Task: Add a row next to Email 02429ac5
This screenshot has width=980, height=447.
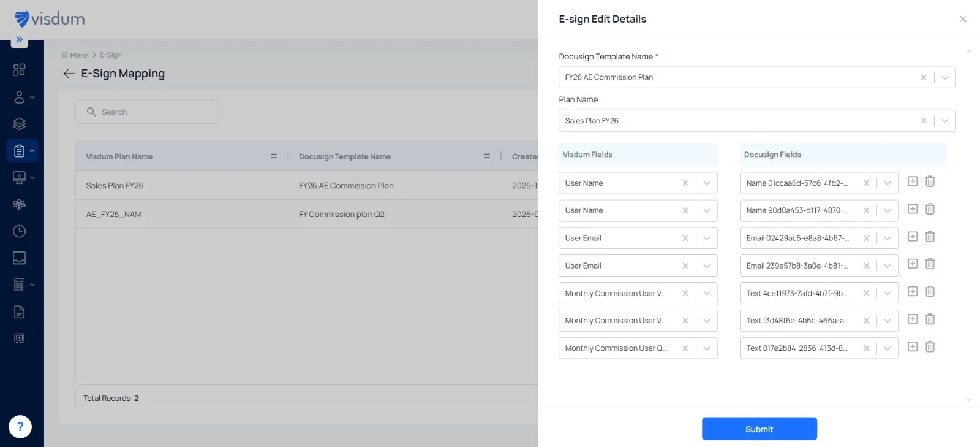Action: pos(913,237)
